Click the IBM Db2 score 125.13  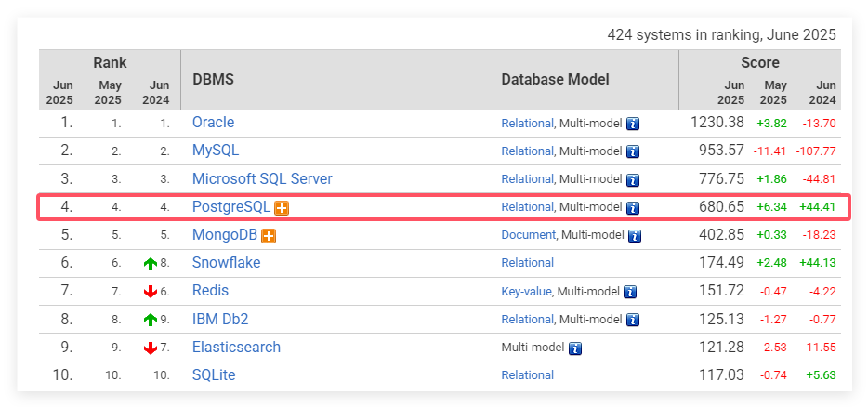pyautogui.click(x=722, y=319)
